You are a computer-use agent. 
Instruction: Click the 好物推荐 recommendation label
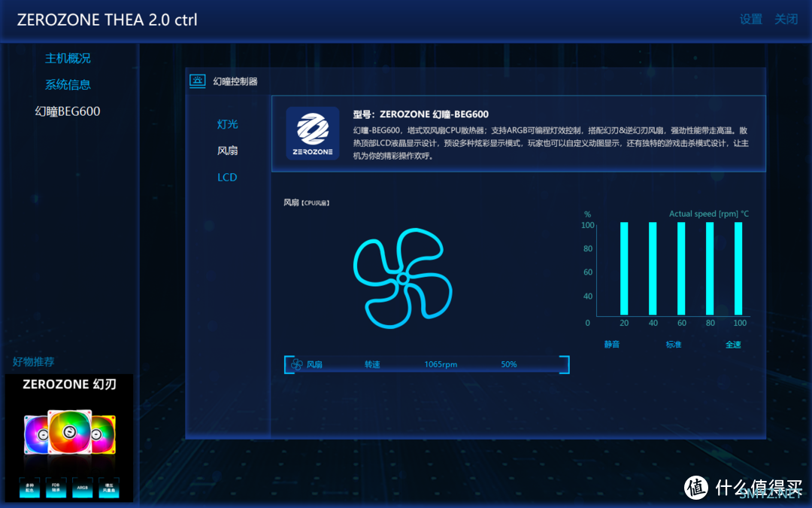tap(33, 362)
